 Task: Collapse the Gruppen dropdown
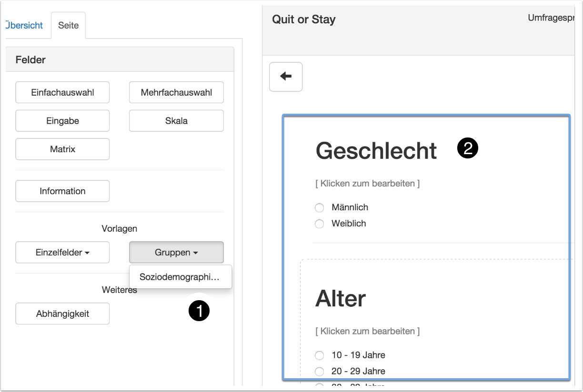(x=176, y=253)
